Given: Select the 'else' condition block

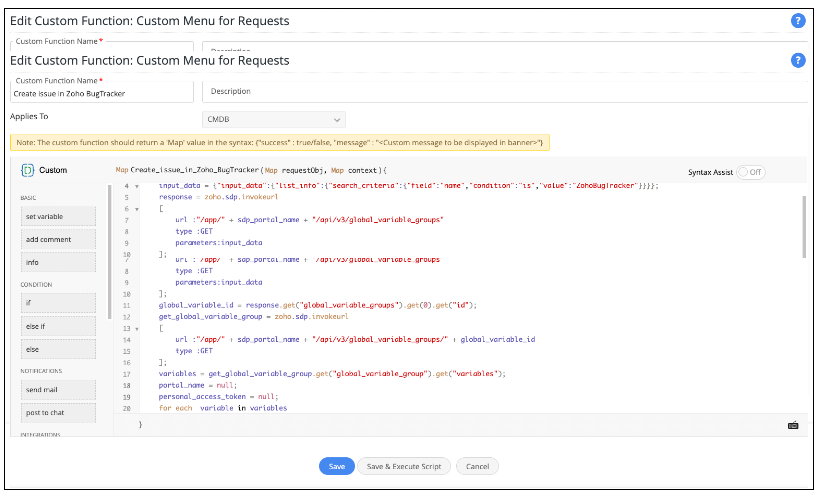Looking at the screenshot, I should 58,349.
